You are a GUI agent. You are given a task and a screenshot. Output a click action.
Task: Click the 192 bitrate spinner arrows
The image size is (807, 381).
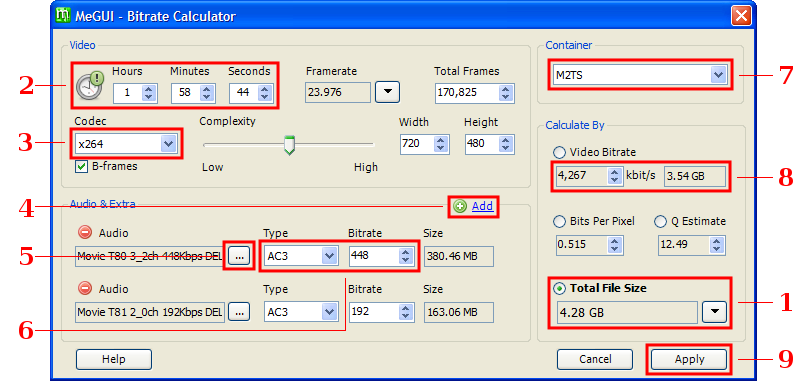[x=406, y=312]
